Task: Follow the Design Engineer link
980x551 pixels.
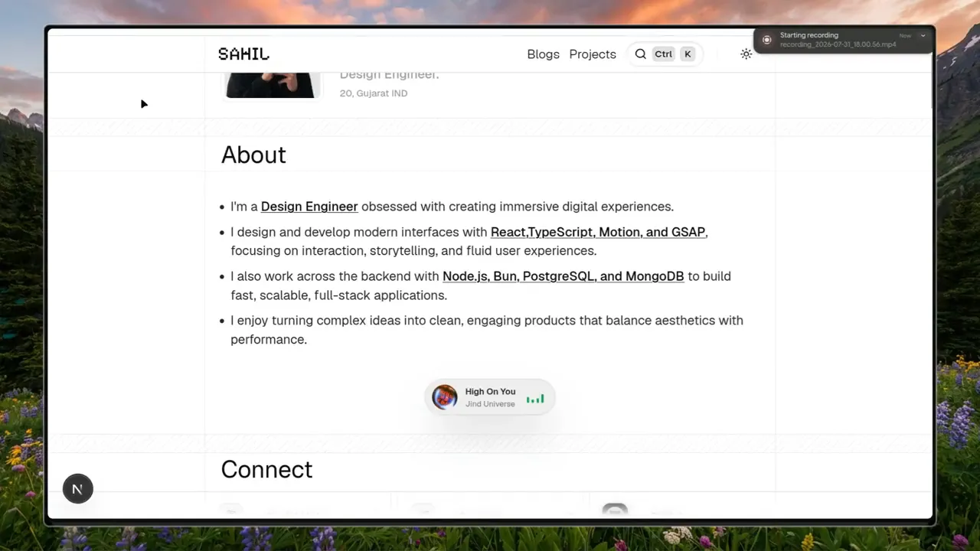Action: [309, 207]
